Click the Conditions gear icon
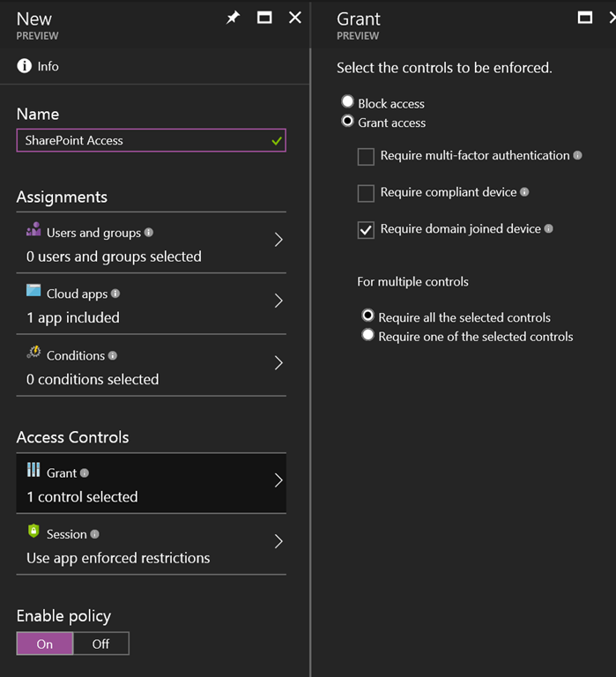 33,353
